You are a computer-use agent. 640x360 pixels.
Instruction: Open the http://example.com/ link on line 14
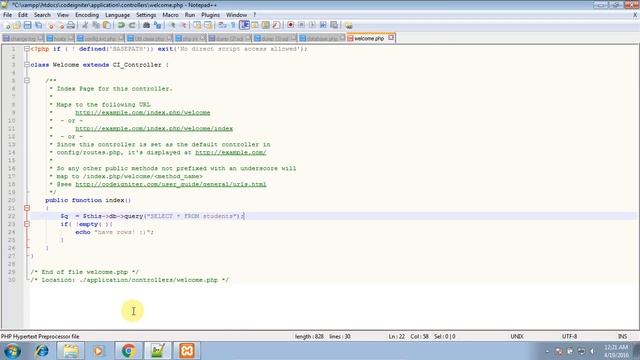(231, 153)
